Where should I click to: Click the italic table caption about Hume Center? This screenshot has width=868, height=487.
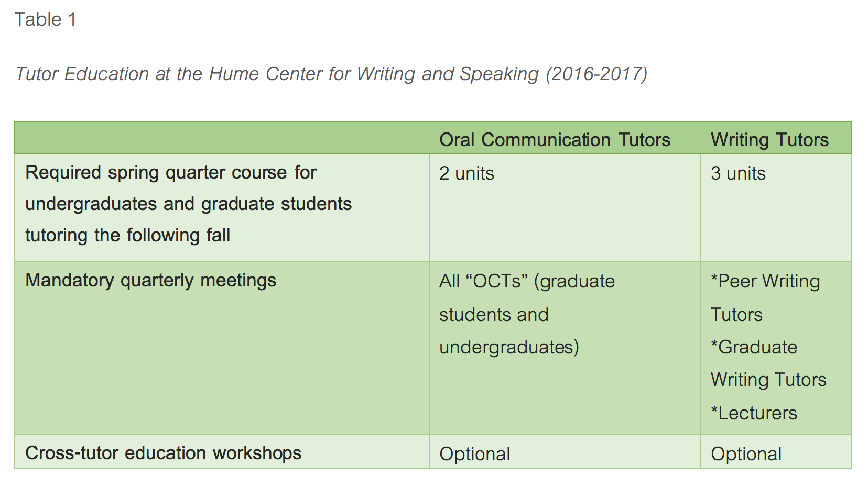click(x=331, y=74)
